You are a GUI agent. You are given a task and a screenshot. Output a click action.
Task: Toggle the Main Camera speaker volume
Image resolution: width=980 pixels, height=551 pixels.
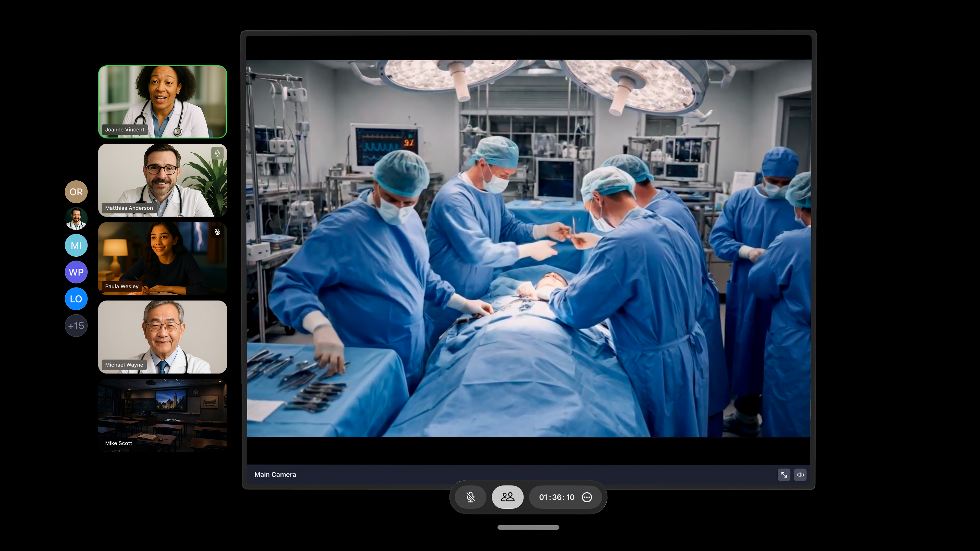[800, 474]
